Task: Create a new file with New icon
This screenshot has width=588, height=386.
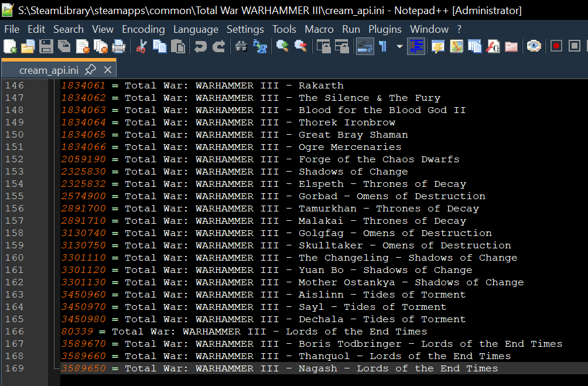Action: pos(10,46)
